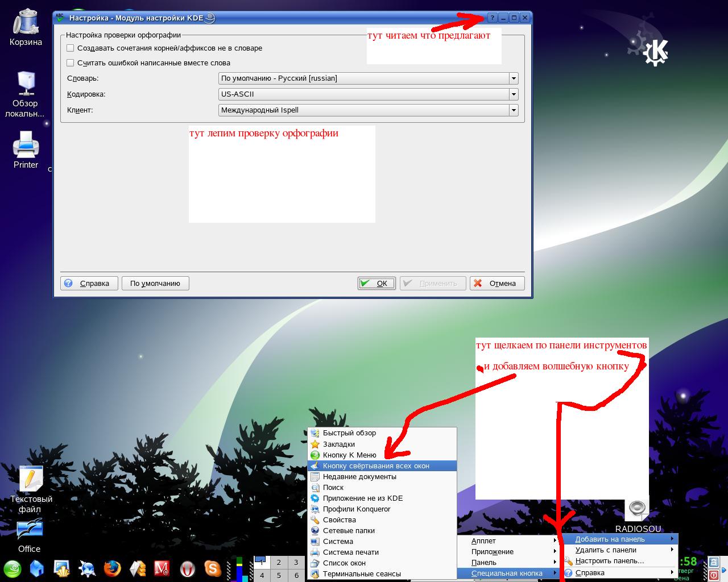Click the OK button
The height and width of the screenshot is (582, 728).
[x=377, y=283]
